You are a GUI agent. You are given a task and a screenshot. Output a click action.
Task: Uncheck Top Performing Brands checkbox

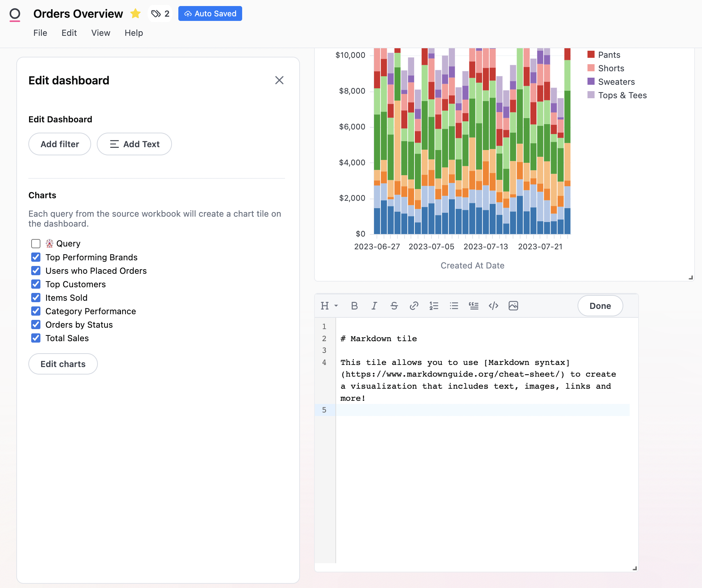pos(36,257)
